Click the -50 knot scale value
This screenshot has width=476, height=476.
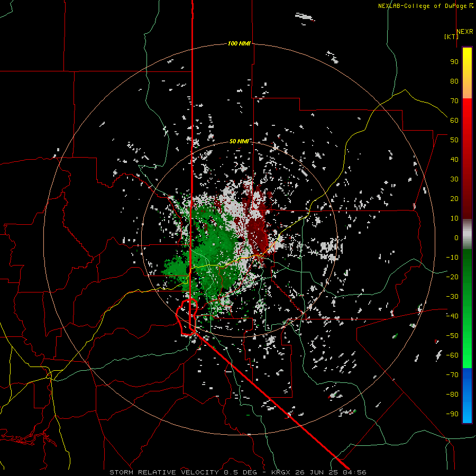click(452, 335)
